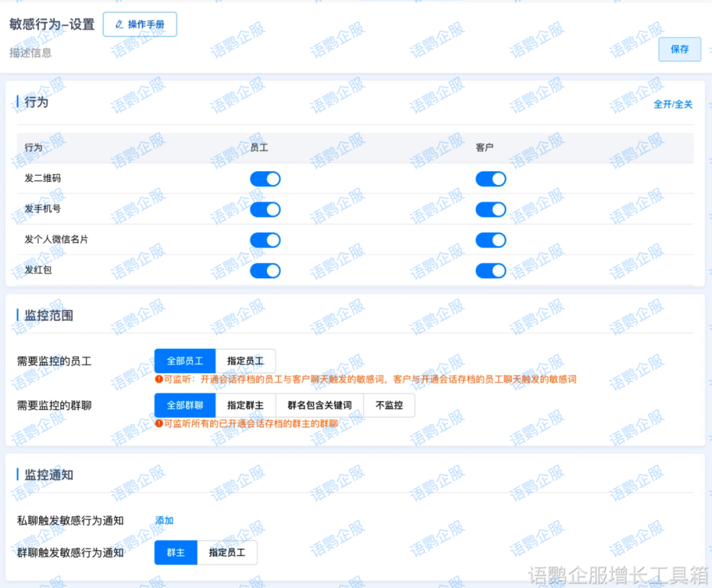Image resolution: width=712 pixels, height=588 pixels.
Task: Disable 发二维码 monitoring for 客户
Action: click(x=490, y=179)
